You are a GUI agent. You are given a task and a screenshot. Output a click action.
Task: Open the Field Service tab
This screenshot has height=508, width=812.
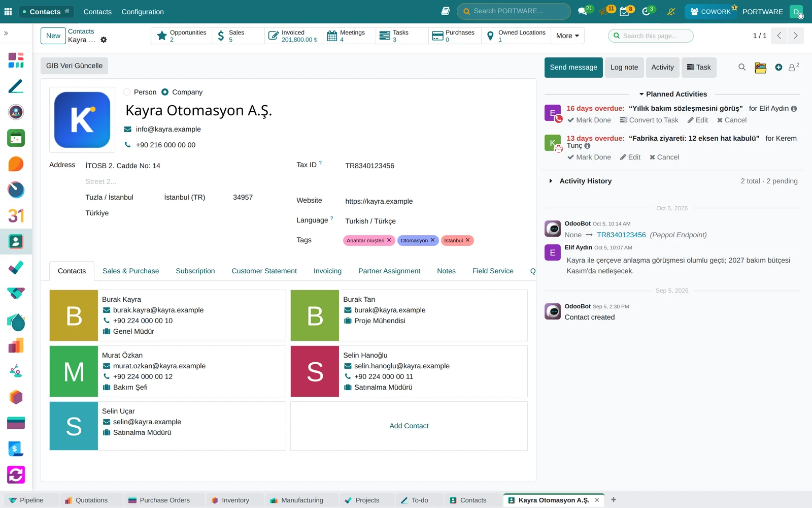pos(493,271)
